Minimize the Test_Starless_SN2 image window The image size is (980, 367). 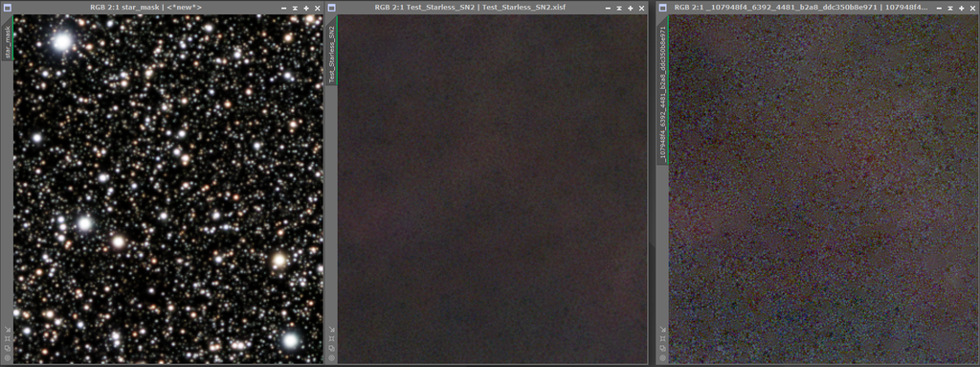[608, 8]
